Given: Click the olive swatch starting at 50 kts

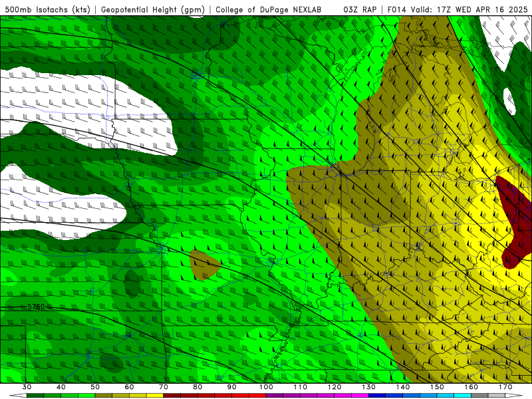Looking at the screenshot, I should click(x=104, y=396).
